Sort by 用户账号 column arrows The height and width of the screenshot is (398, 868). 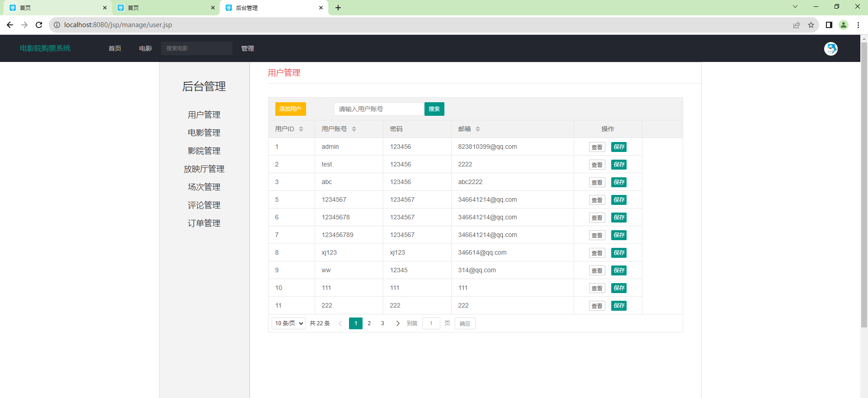(x=354, y=129)
